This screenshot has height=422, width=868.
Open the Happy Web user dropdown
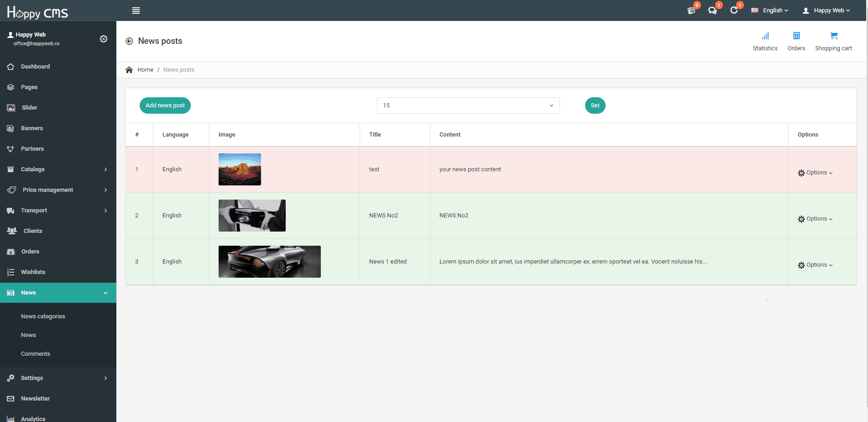826,11
